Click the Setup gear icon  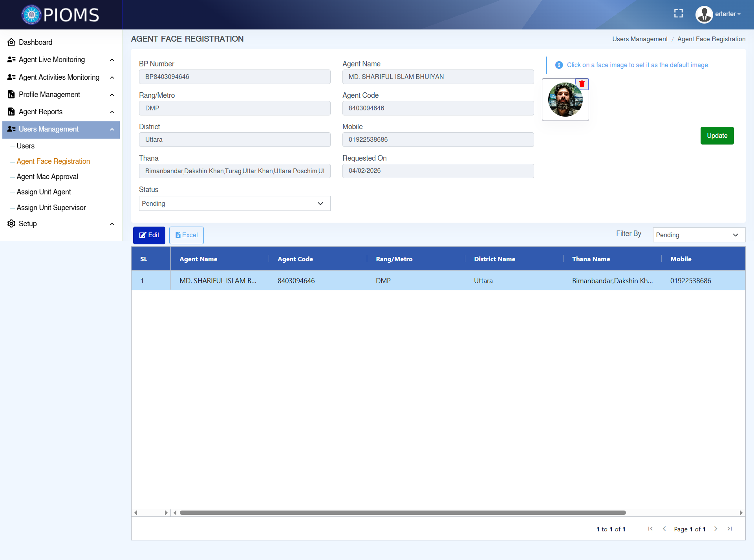point(11,223)
